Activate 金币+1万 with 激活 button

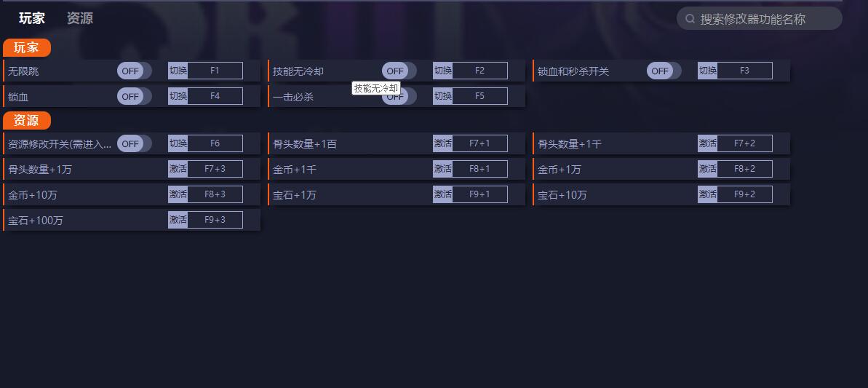click(x=707, y=169)
